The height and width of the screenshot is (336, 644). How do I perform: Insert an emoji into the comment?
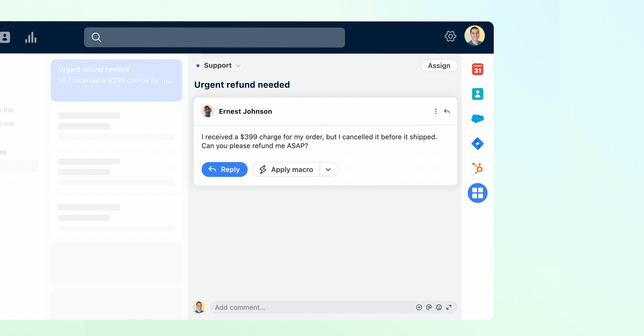click(438, 307)
